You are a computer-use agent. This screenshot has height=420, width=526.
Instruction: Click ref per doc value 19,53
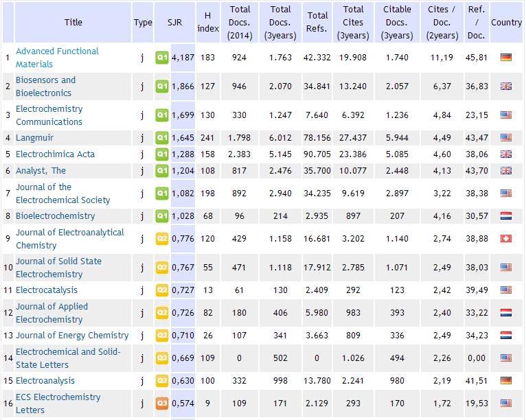click(477, 404)
